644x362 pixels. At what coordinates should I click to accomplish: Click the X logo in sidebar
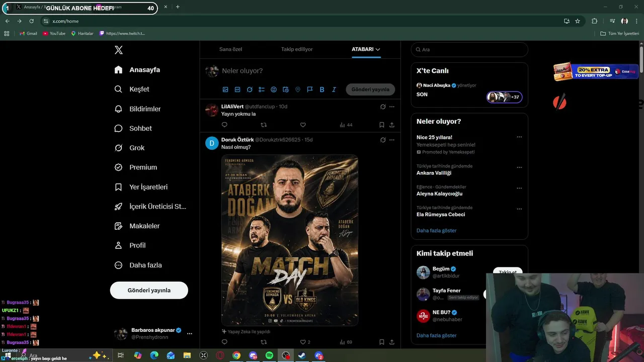pyautogui.click(x=119, y=50)
